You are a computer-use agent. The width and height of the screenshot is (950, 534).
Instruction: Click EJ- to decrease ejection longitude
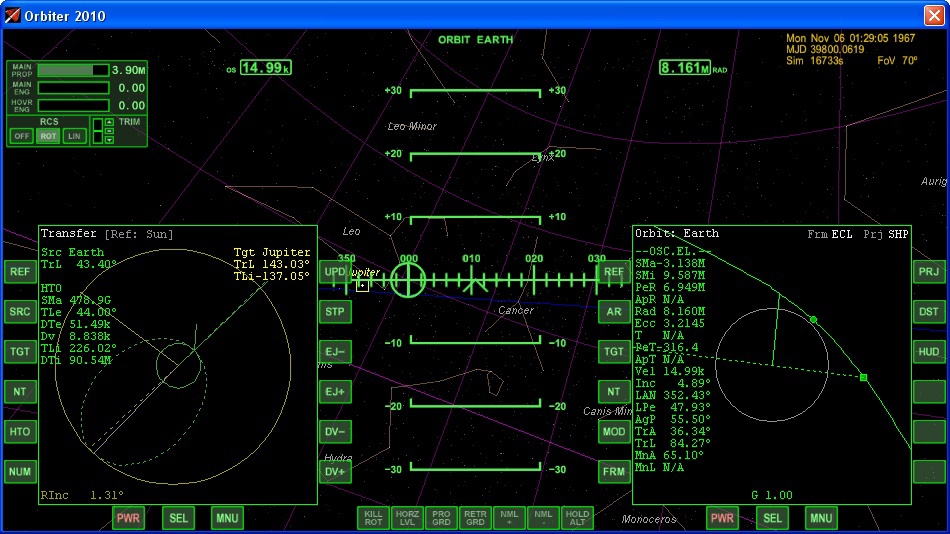(335, 352)
